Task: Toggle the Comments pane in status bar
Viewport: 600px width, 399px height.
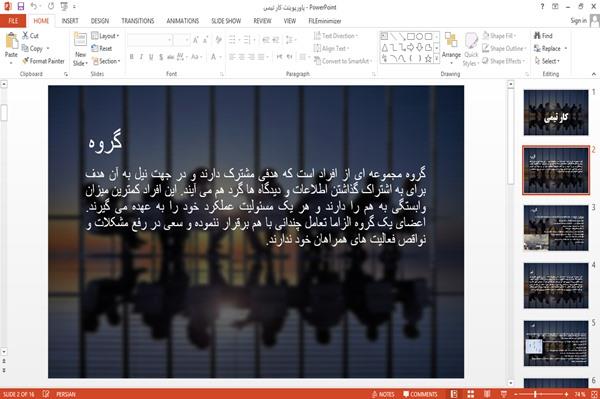Action: tap(420, 394)
